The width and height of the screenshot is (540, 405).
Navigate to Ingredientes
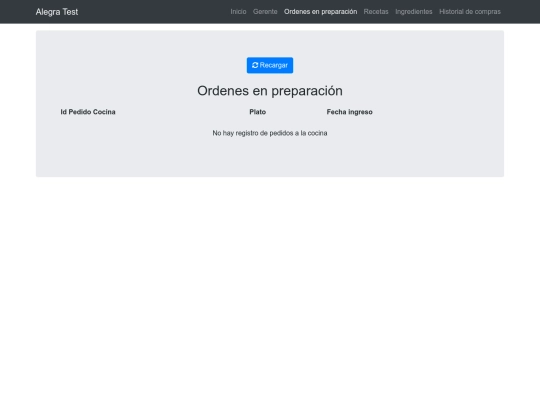(414, 12)
